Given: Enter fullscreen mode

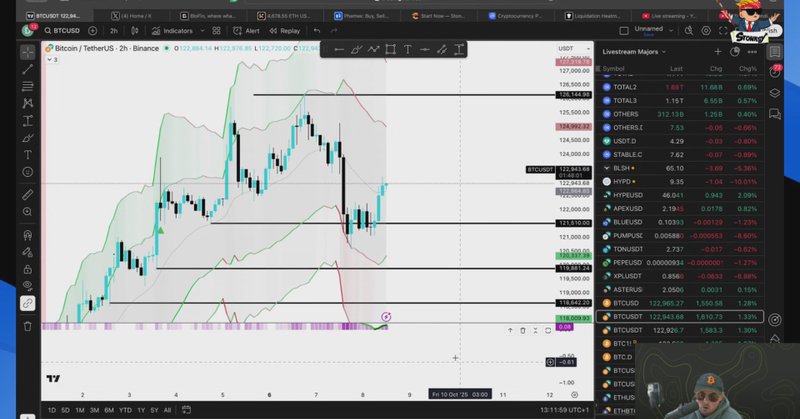Looking at the screenshot, I should click(723, 31).
